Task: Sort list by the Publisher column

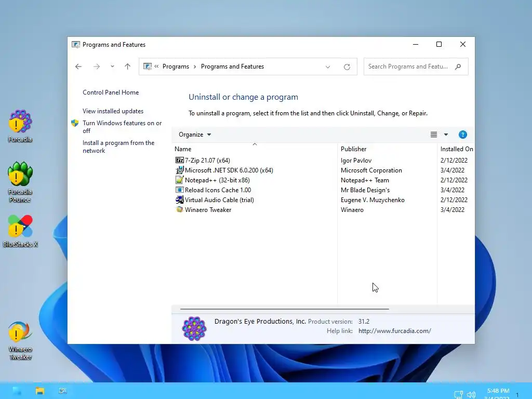Action: (x=387, y=149)
